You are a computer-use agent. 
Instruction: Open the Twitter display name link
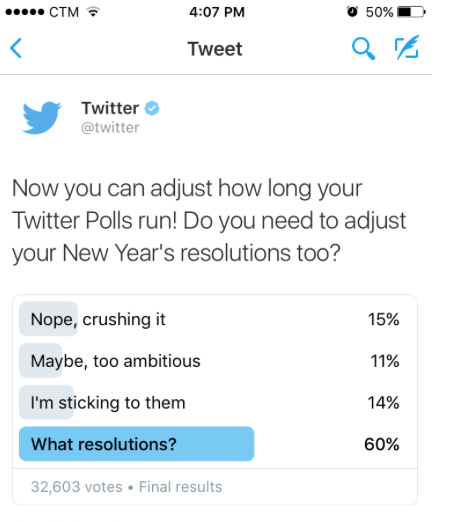pyautogui.click(x=110, y=108)
